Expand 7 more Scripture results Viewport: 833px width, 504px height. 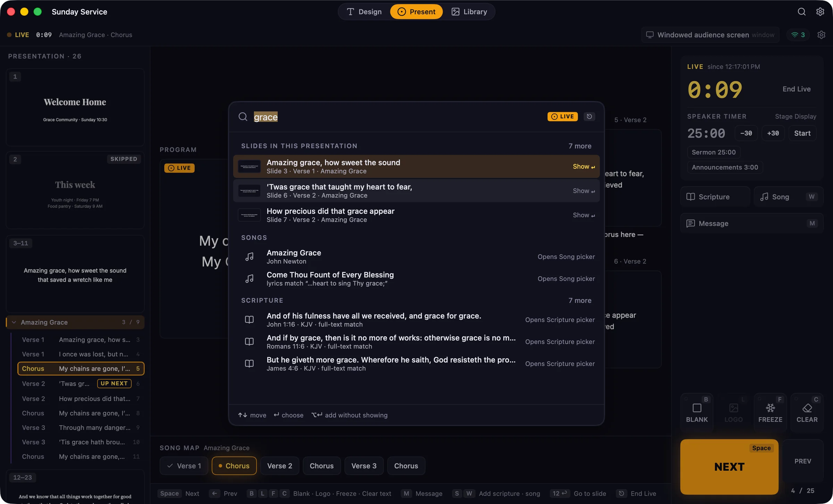[x=580, y=301]
